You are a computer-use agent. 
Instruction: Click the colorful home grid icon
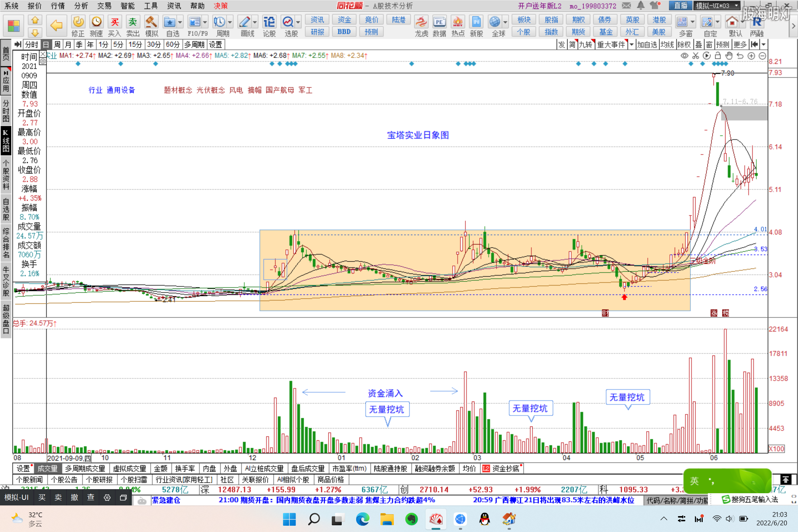tap(14, 26)
